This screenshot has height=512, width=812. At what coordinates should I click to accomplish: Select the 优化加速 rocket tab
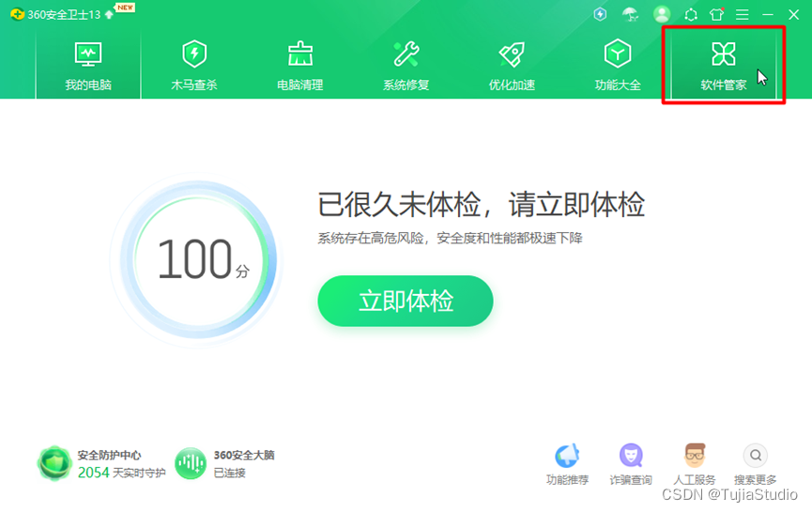point(512,66)
